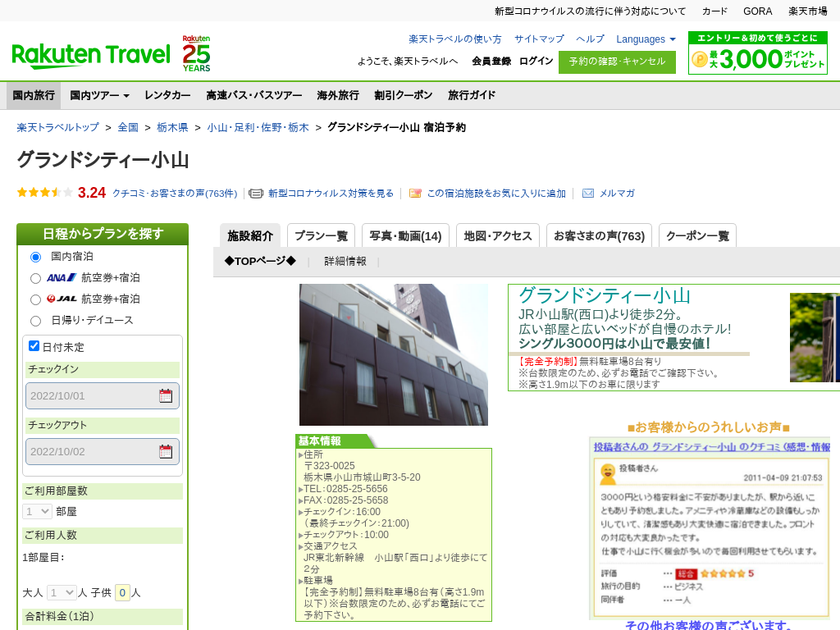The image size is (840, 630).
Task: Open check-out calendar icon
Action: click(x=166, y=452)
